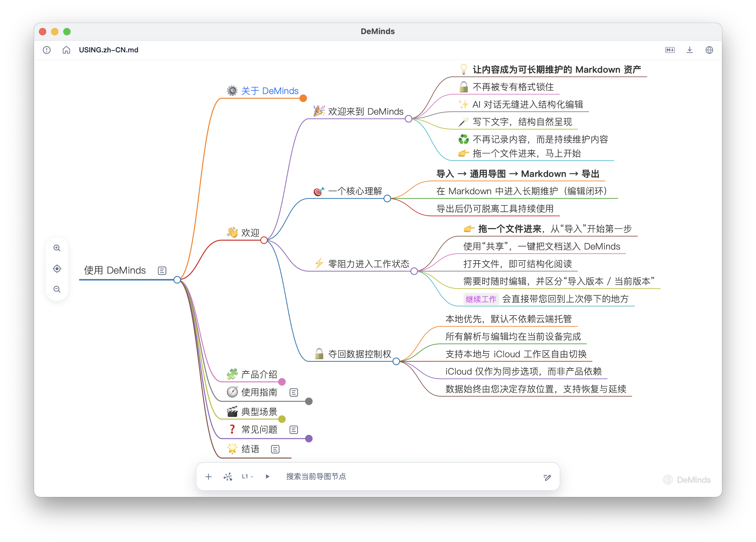Select the node 数据始终由您决定存放位置，支持恢复与延续
The image size is (756, 542).
(536, 389)
